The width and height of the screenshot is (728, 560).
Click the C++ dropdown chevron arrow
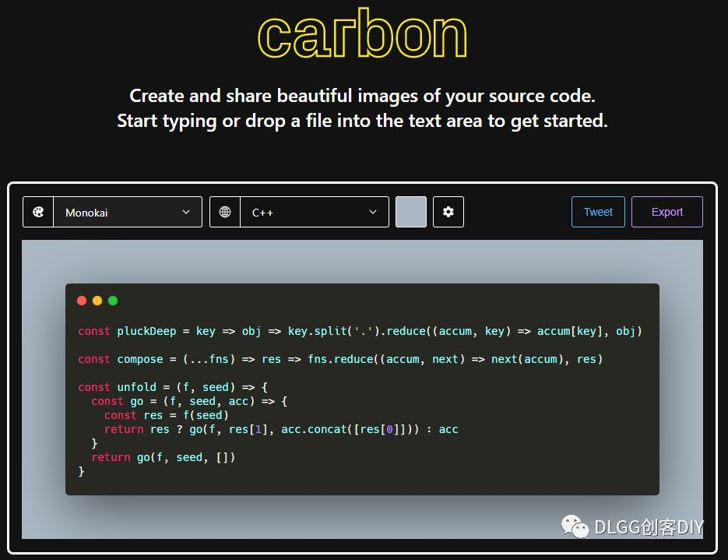coord(372,212)
